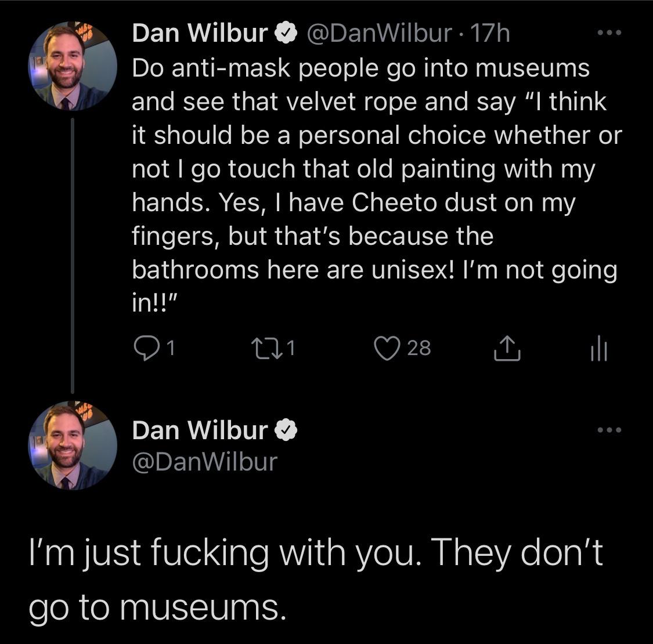Expand the three-dot menu on the lower tweet
The height and width of the screenshot is (644, 653).
pyautogui.click(x=609, y=430)
